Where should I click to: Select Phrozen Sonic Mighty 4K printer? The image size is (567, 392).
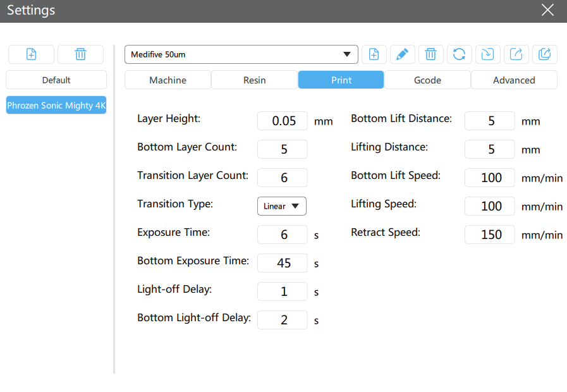coord(56,105)
